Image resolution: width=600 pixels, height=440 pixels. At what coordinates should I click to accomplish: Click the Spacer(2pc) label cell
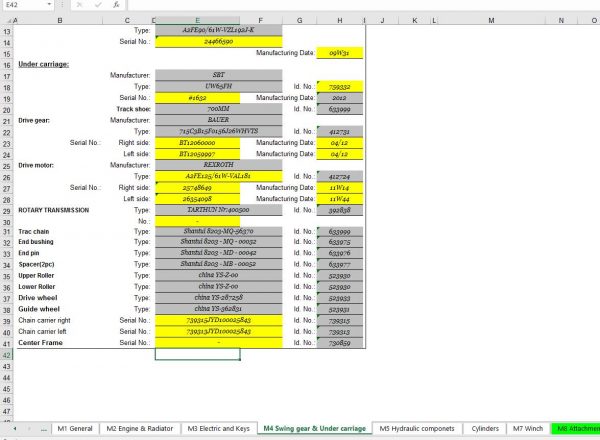pyautogui.click(x=36, y=264)
